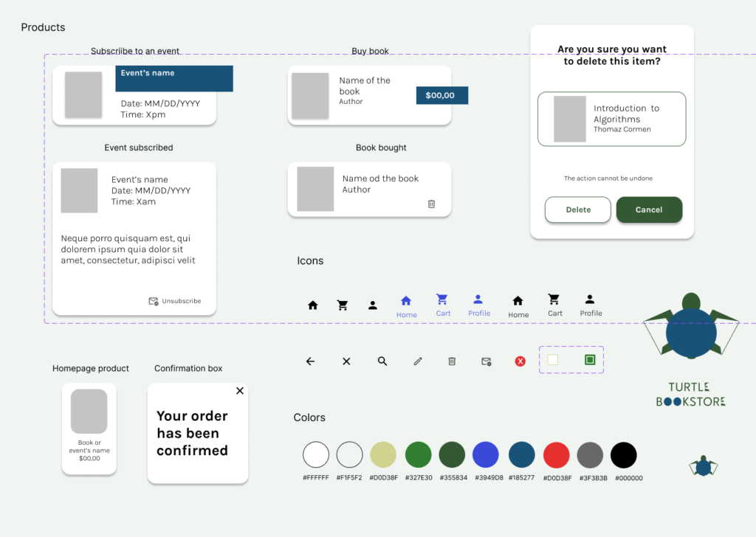Click the back arrow icon
Screen dimensions: 756x537
click(x=310, y=361)
